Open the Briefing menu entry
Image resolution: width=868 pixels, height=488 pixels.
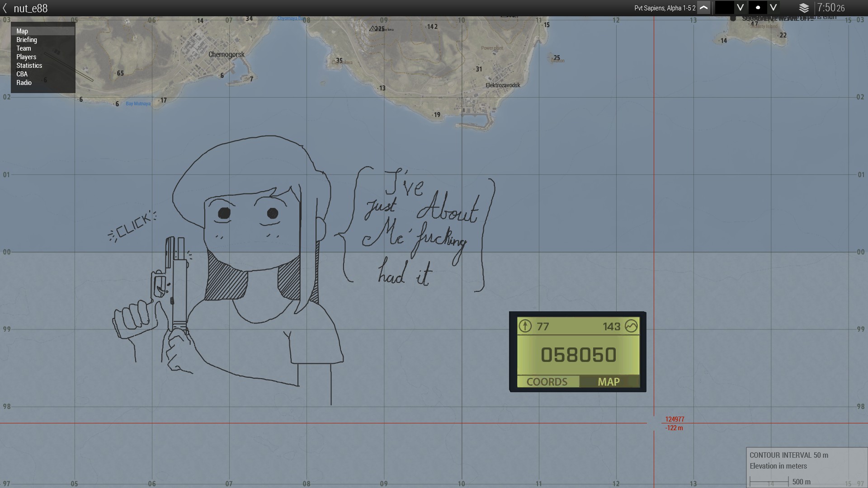27,40
